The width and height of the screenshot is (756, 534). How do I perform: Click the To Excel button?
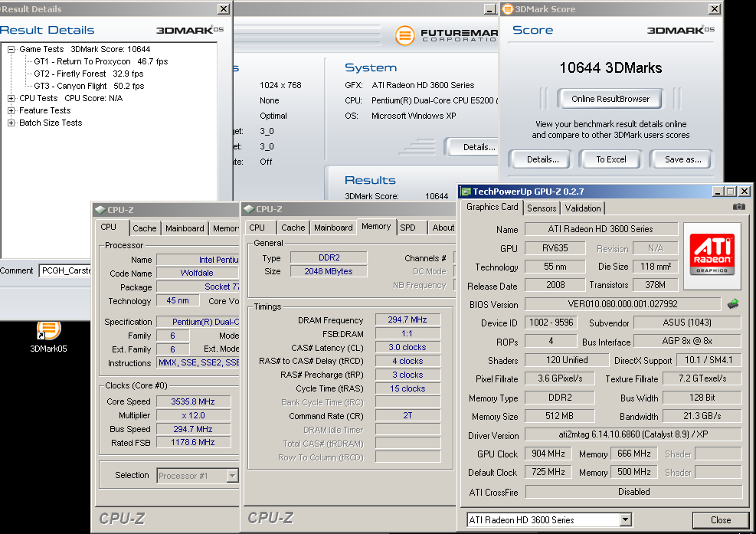[x=611, y=159]
